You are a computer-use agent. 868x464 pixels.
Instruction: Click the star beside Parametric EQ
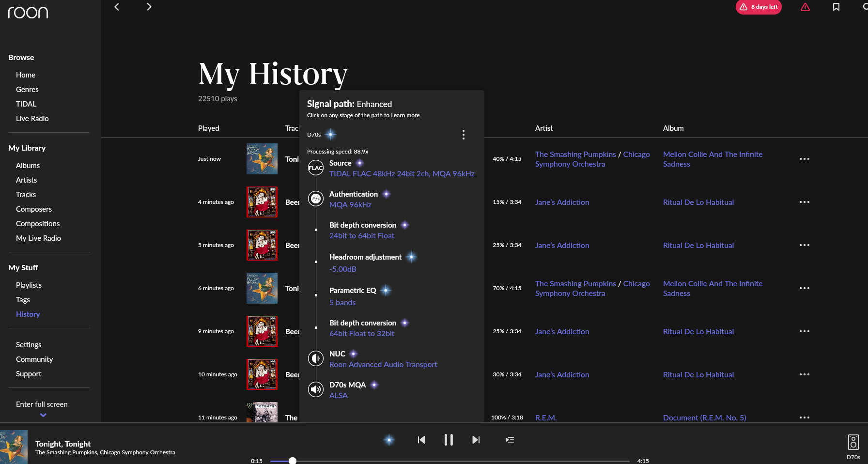(x=386, y=291)
